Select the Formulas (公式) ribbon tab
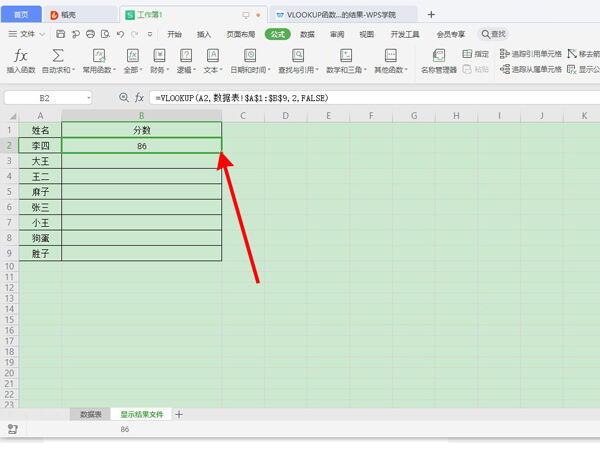The width and height of the screenshot is (600, 450). (278, 34)
